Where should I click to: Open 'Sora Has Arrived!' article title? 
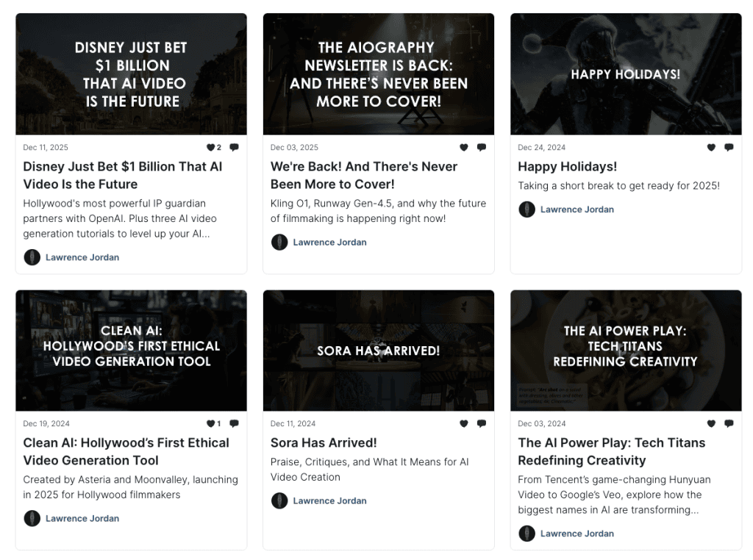point(324,442)
